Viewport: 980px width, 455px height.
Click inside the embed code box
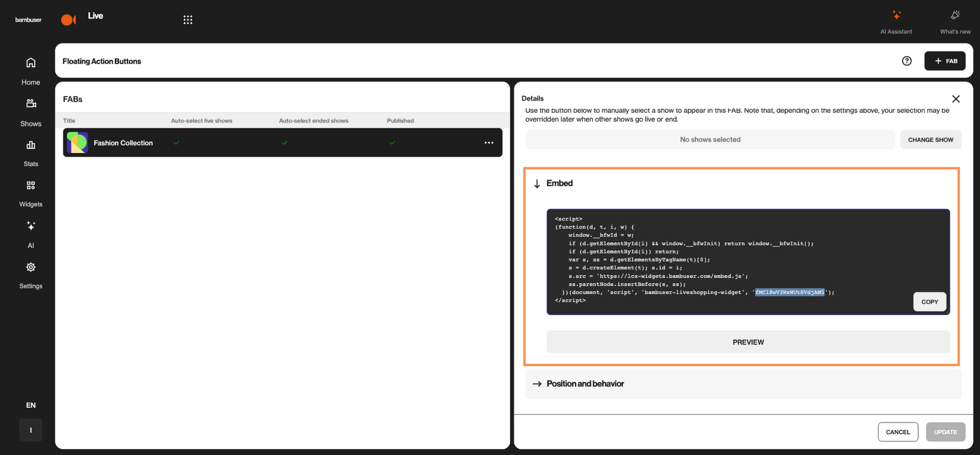(x=748, y=262)
